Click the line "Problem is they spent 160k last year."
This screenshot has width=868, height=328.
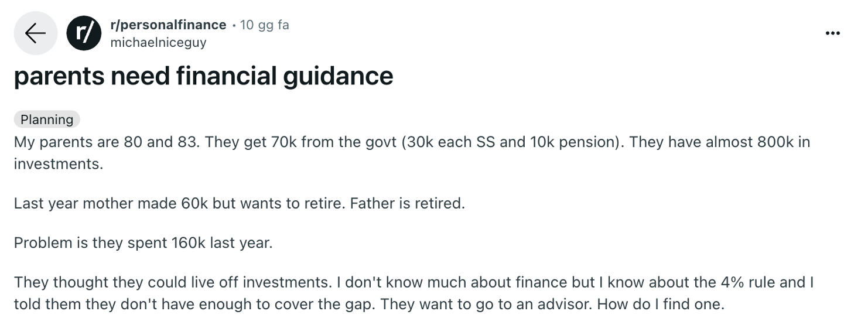coord(143,242)
